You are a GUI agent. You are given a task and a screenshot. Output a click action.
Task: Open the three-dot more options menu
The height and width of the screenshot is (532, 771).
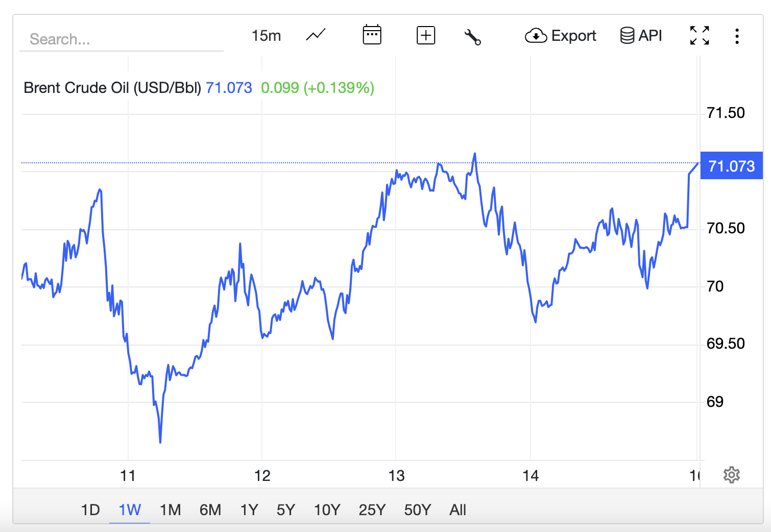click(x=737, y=36)
